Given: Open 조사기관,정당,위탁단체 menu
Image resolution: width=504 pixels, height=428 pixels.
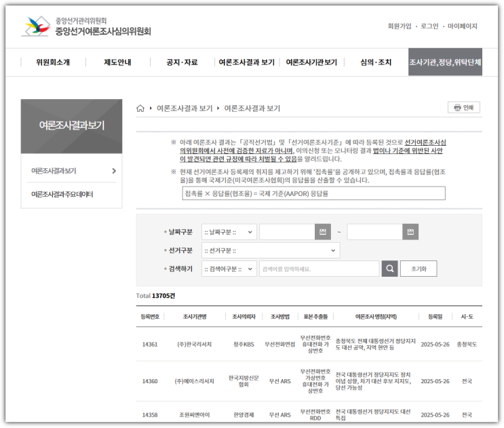Looking at the screenshot, I should click(445, 62).
